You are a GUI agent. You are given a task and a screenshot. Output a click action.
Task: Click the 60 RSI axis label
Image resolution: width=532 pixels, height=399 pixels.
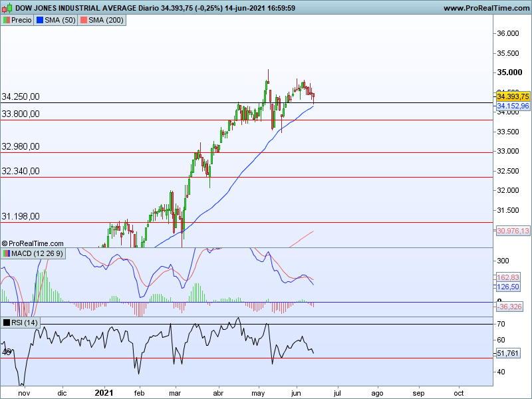click(501, 340)
